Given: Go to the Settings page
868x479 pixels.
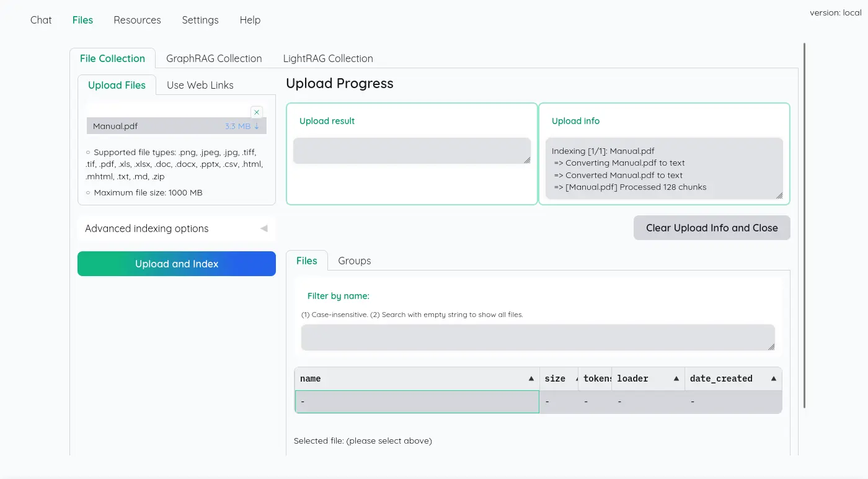Looking at the screenshot, I should (x=200, y=20).
